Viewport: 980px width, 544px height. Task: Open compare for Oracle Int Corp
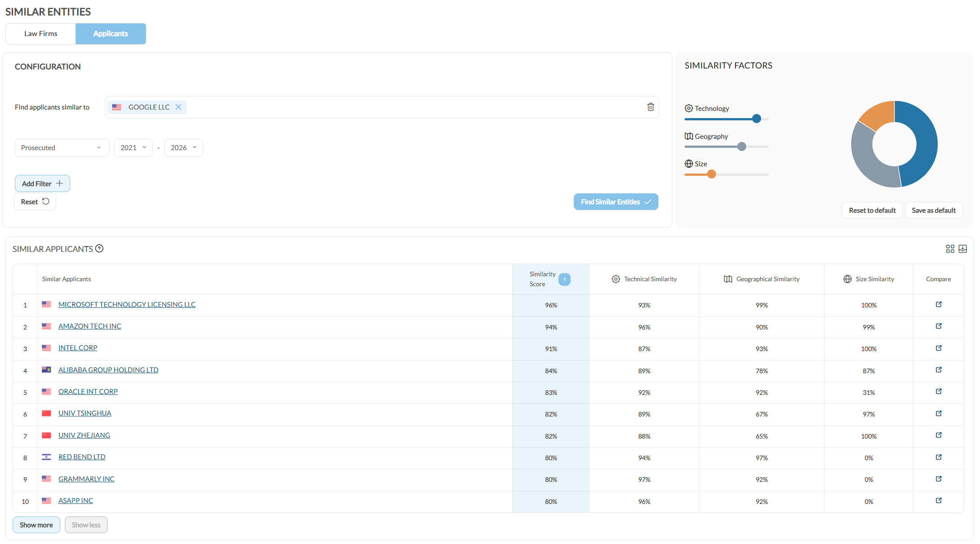point(939,392)
